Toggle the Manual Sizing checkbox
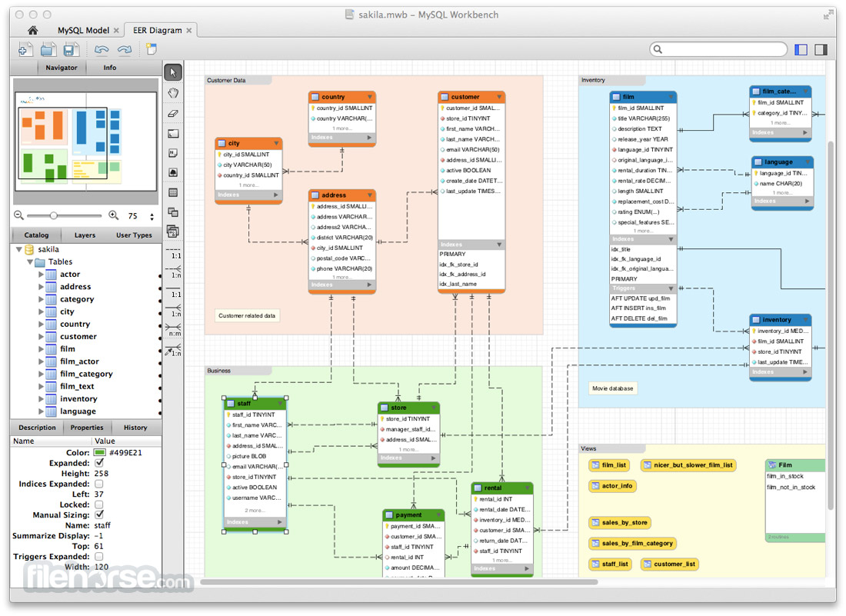This screenshot has width=846, height=616. (x=99, y=514)
